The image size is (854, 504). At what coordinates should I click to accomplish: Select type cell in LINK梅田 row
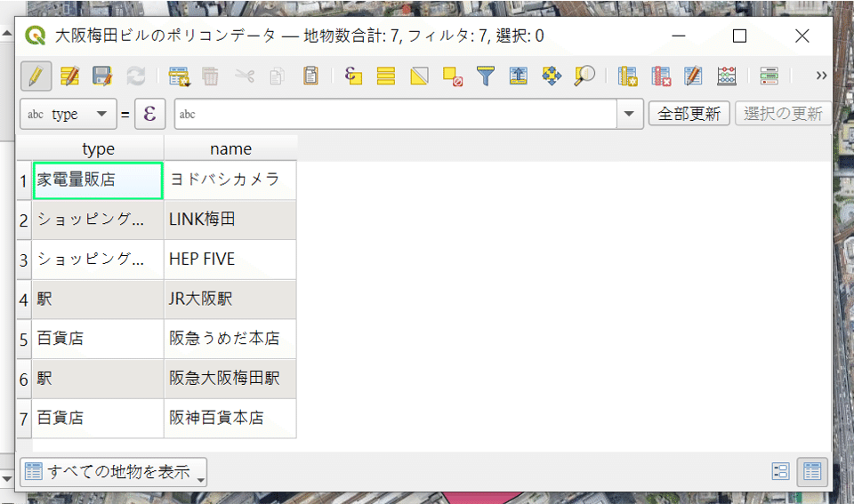[98, 220]
